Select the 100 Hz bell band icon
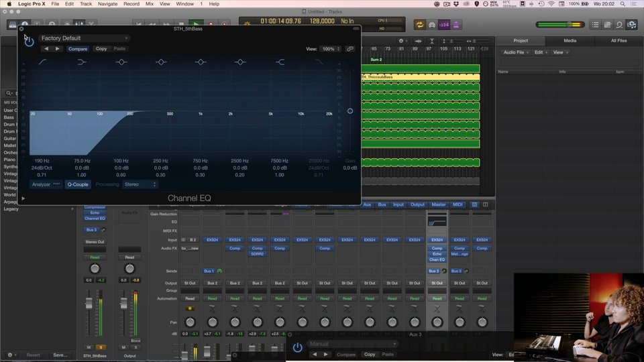644x362 pixels. tap(121, 62)
